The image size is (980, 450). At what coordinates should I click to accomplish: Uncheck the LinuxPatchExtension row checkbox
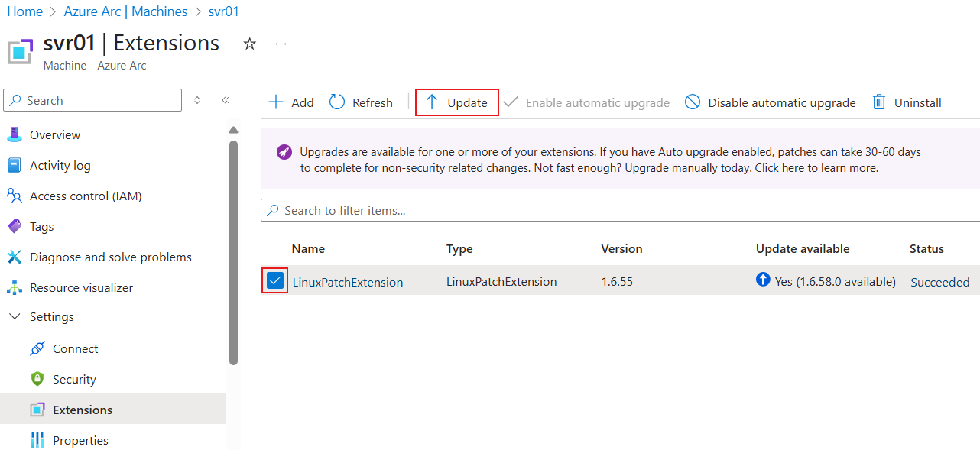(x=275, y=281)
